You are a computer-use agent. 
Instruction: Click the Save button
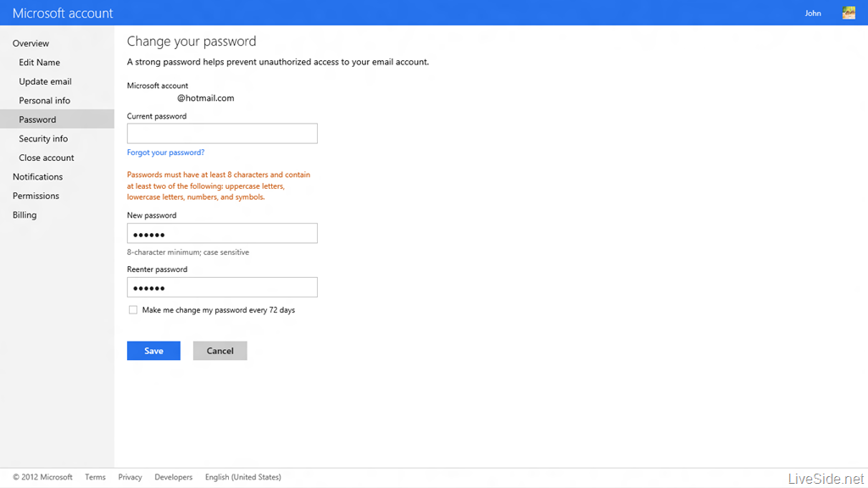tap(153, 351)
